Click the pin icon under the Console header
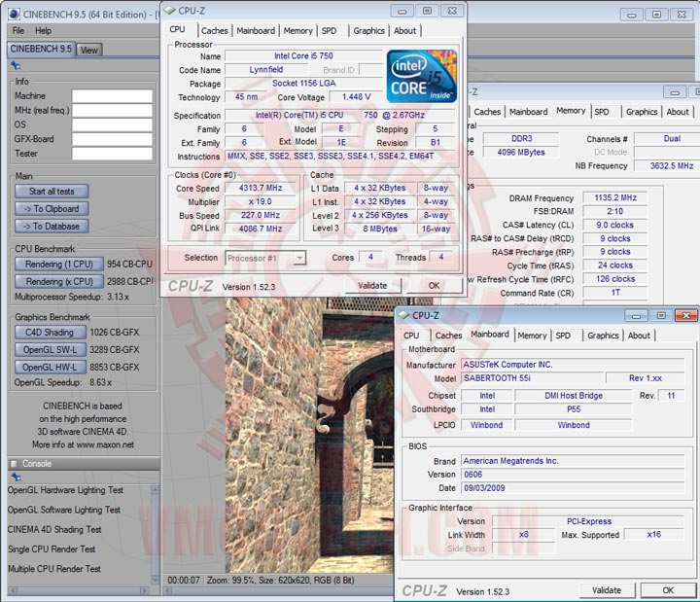The height and width of the screenshot is (602, 700). click(x=16, y=478)
